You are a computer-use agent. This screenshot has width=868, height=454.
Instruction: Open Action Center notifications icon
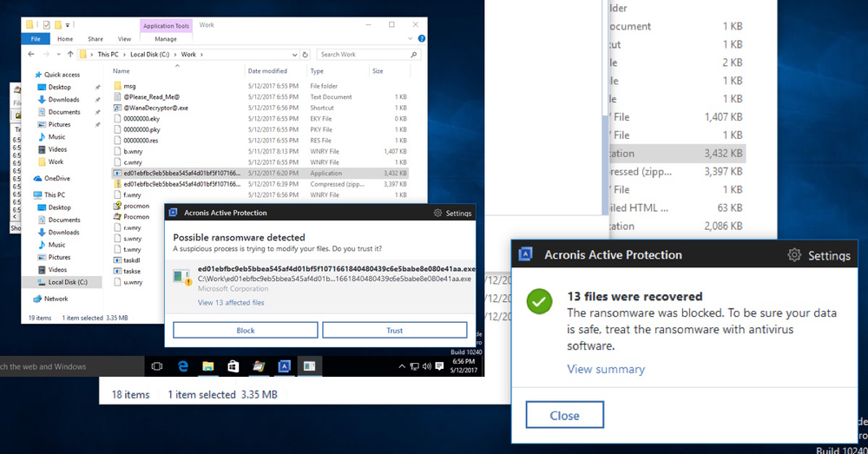(439, 366)
